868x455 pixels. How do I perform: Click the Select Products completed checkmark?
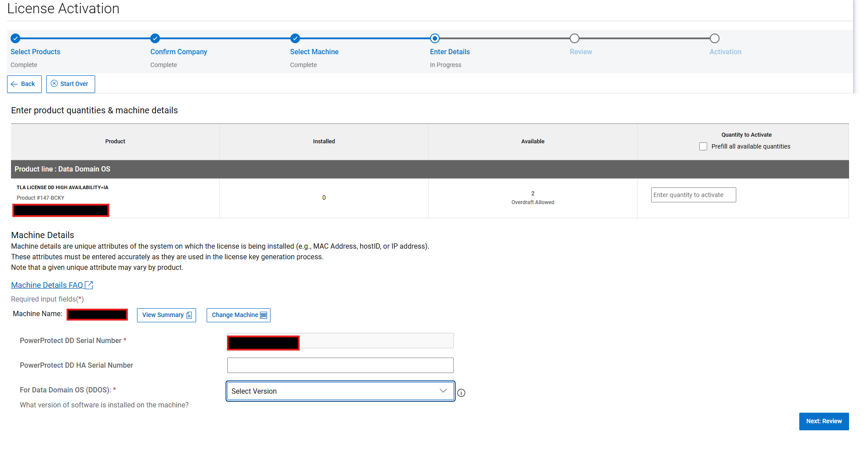[x=15, y=38]
